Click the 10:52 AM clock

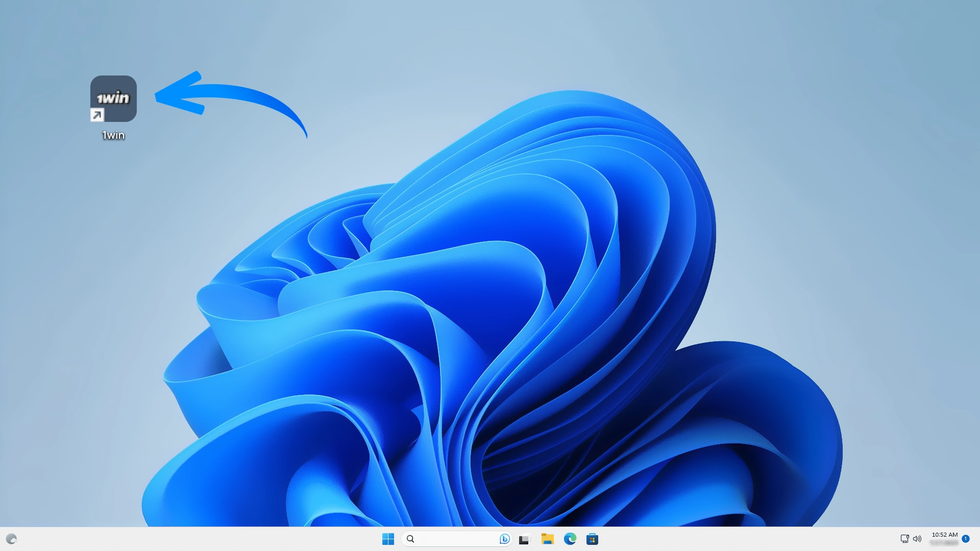click(x=944, y=535)
